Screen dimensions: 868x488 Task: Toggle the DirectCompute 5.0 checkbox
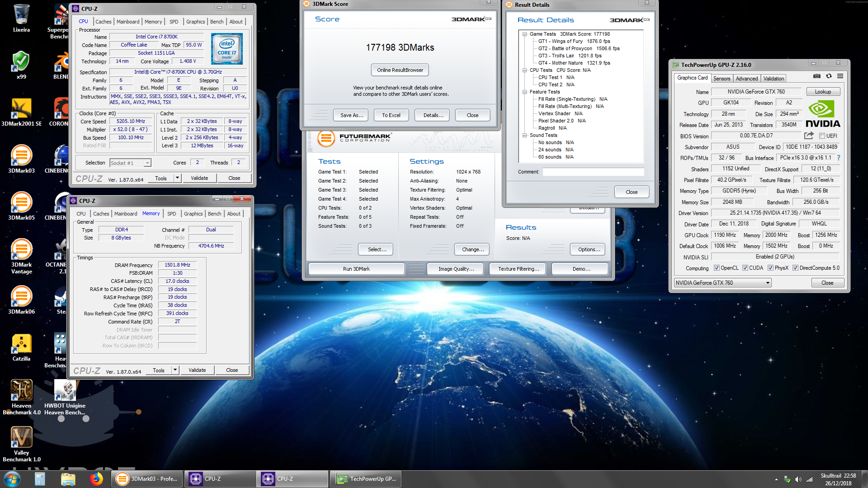pos(795,268)
